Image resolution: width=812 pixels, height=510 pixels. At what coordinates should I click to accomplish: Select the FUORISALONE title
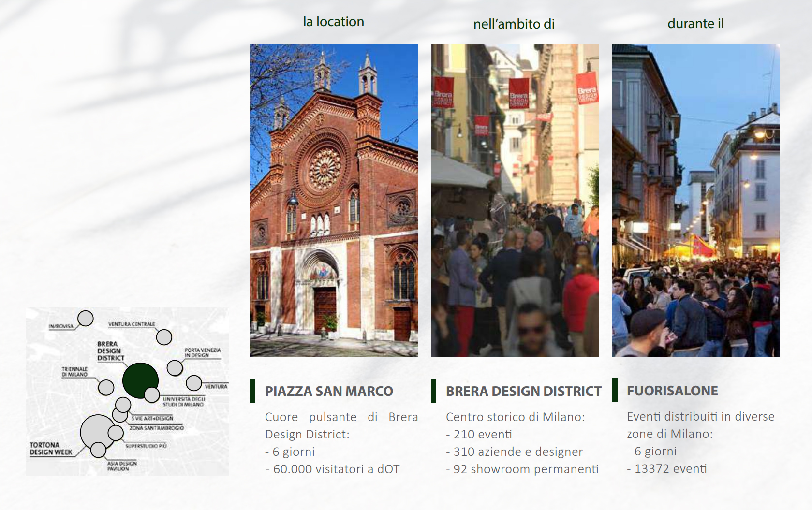point(672,391)
